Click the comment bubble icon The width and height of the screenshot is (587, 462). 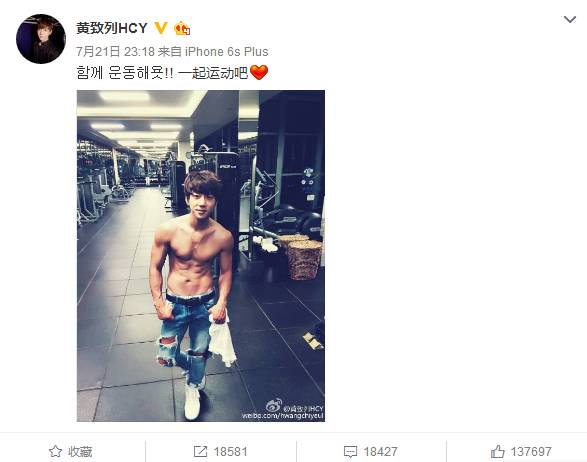350,452
